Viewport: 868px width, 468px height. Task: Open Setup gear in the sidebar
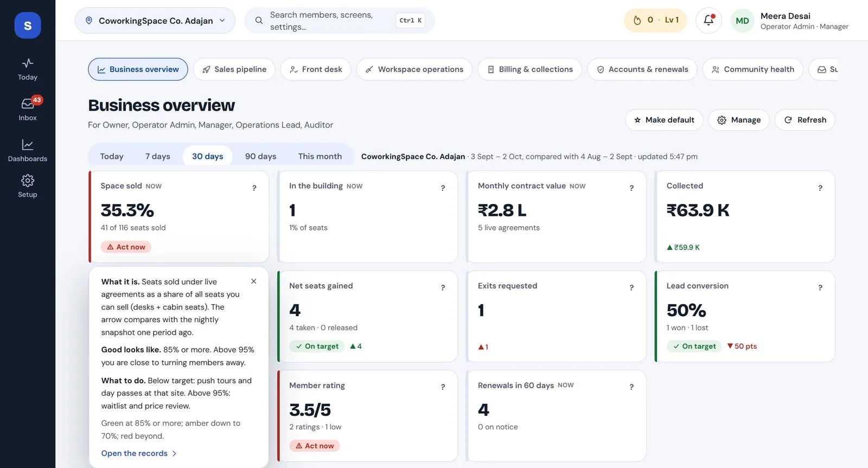tap(28, 186)
